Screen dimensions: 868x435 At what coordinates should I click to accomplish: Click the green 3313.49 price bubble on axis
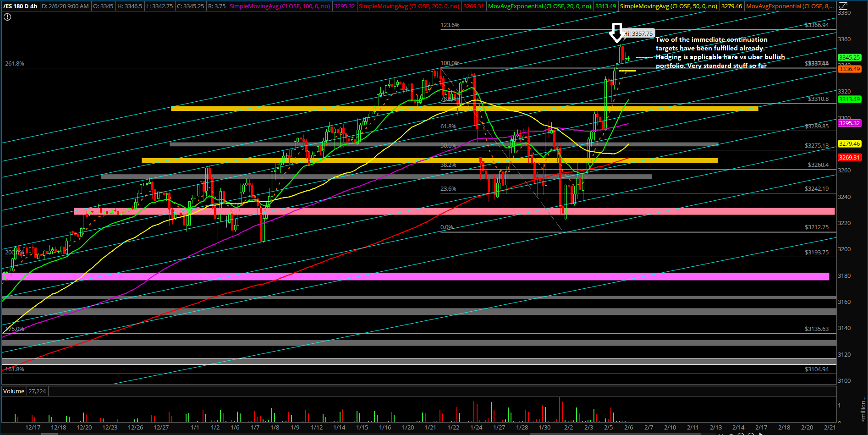(x=849, y=99)
